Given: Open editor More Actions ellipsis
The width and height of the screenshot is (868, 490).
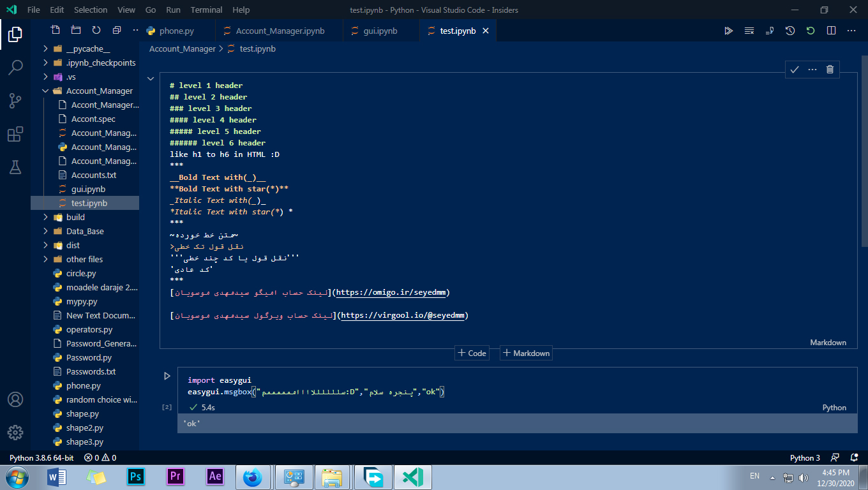Looking at the screenshot, I should [851, 31].
